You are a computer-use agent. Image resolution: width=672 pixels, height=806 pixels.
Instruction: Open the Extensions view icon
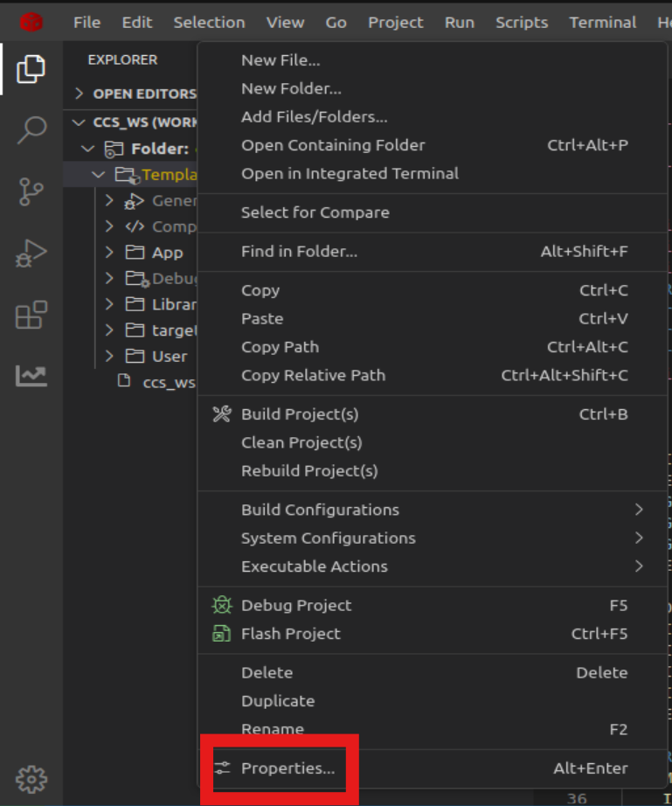point(31,314)
